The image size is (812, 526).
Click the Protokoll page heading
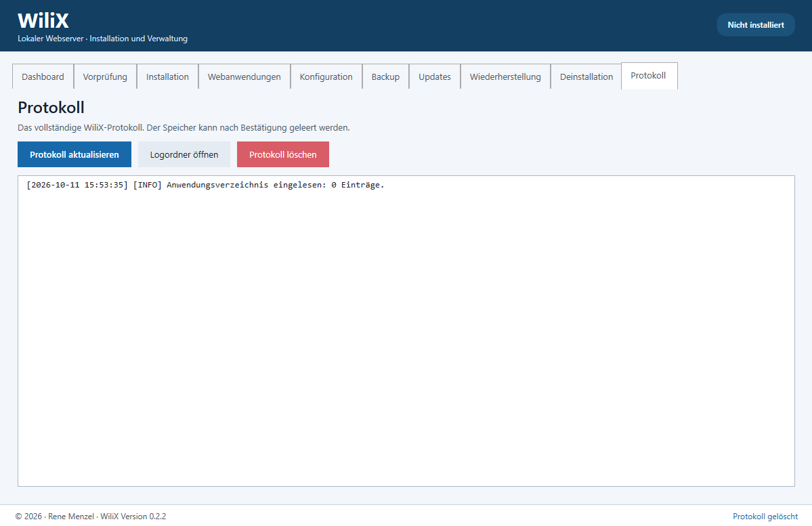point(51,108)
